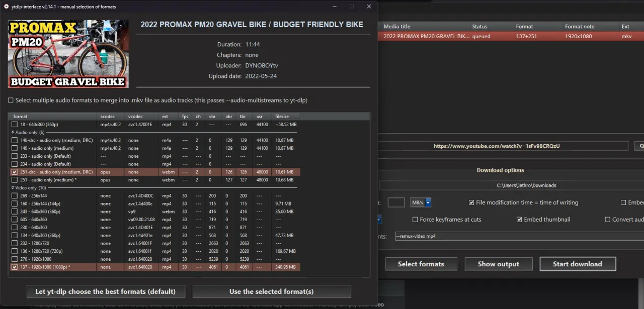Check the 234 - audio only (Default) format
The height and width of the screenshot is (309, 644).
pos(15,164)
